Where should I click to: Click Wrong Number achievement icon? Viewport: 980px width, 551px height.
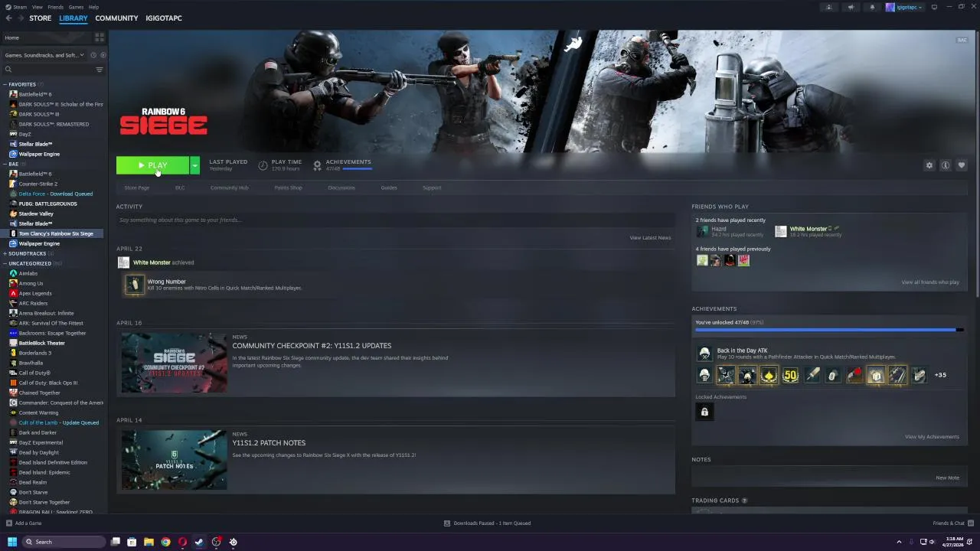(x=134, y=285)
